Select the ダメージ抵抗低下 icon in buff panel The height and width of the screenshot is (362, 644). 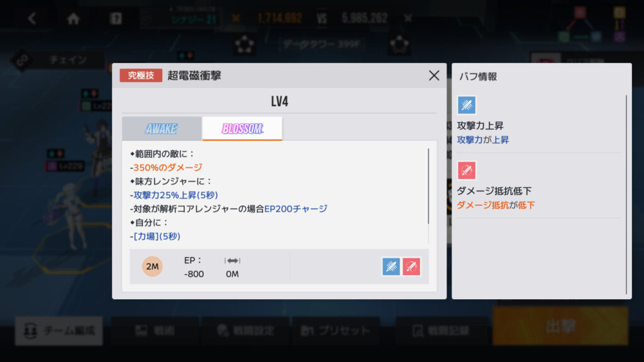467,170
